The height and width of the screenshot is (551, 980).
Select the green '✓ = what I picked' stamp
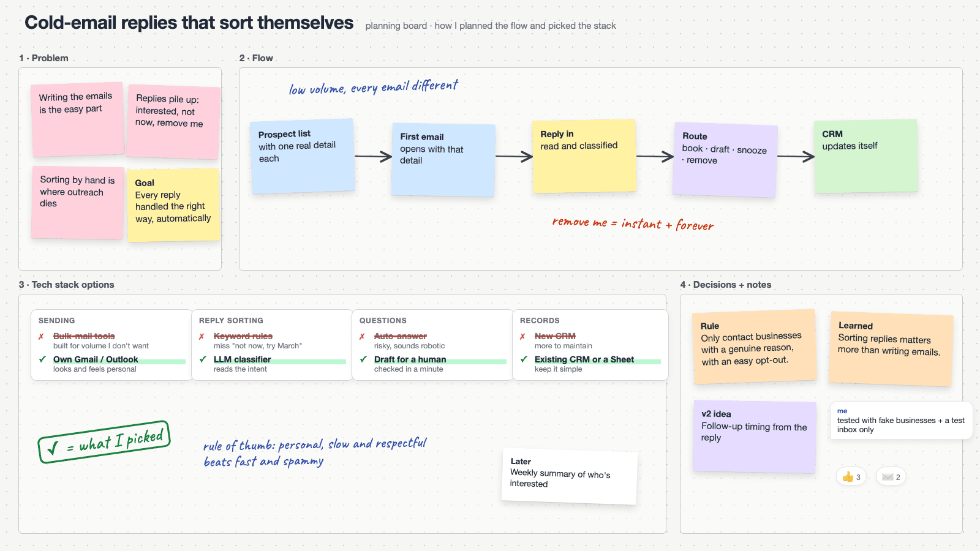pyautogui.click(x=104, y=441)
